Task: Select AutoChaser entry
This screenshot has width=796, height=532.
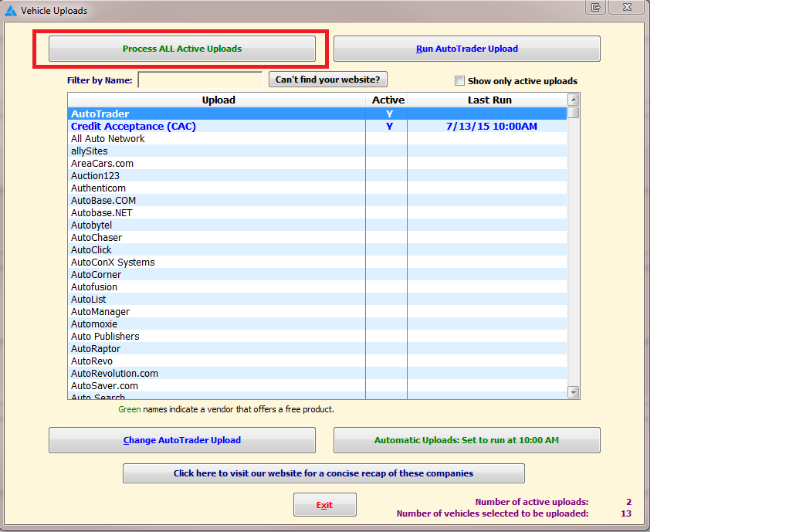Action: (317, 238)
